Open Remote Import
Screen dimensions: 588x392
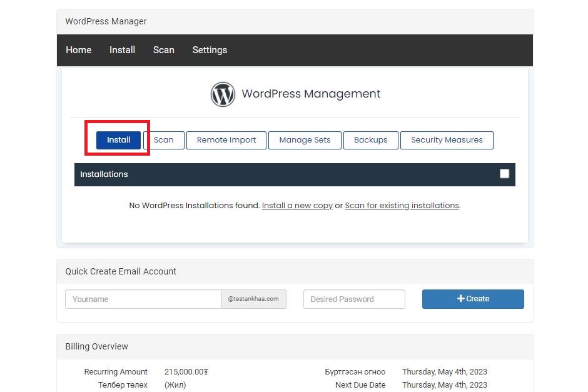pos(226,140)
